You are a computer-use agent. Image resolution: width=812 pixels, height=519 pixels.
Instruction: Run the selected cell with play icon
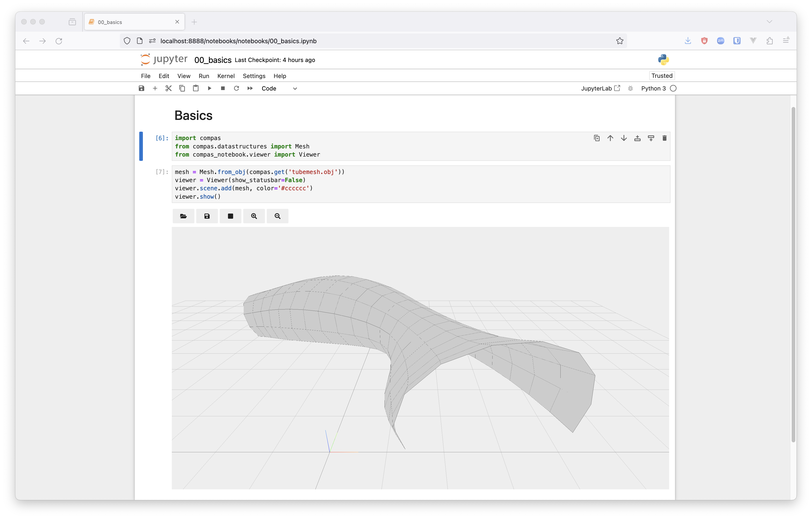point(209,88)
